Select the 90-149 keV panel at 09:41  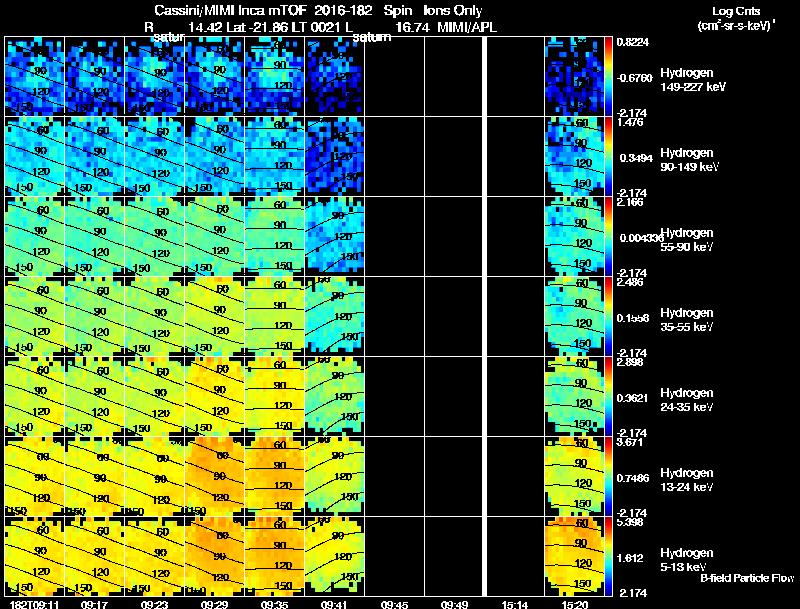click(x=335, y=156)
